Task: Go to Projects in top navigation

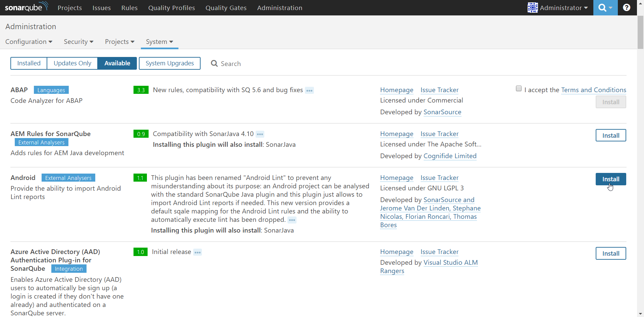Action: coord(70,8)
